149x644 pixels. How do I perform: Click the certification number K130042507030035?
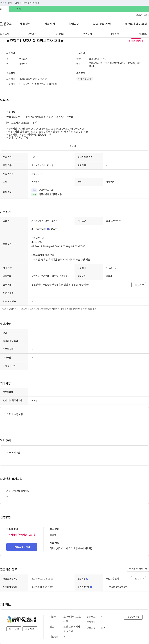(x=117, y=587)
